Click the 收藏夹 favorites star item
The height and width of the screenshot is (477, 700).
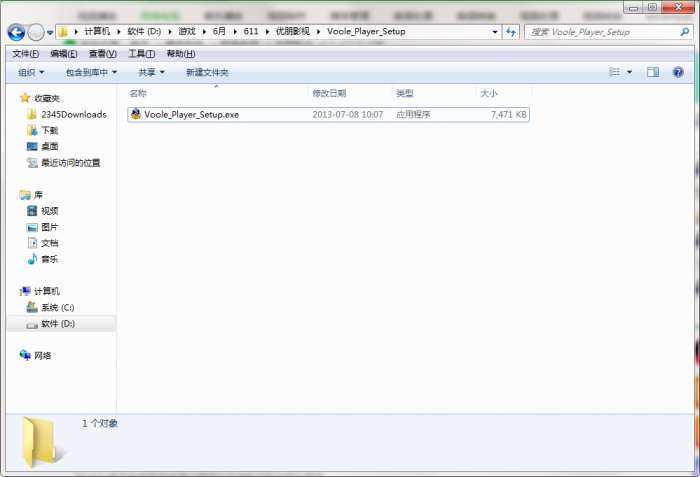pyautogui.click(x=40, y=98)
